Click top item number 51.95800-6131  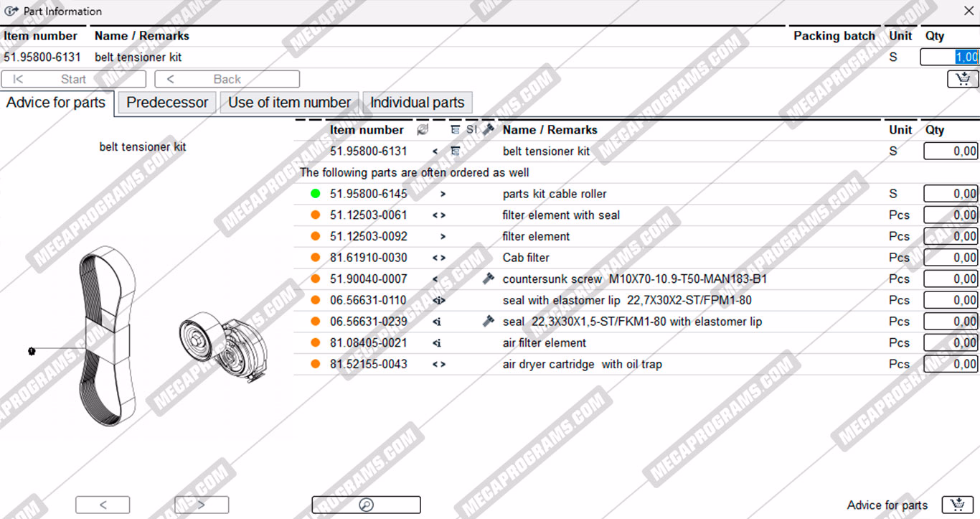pos(42,57)
